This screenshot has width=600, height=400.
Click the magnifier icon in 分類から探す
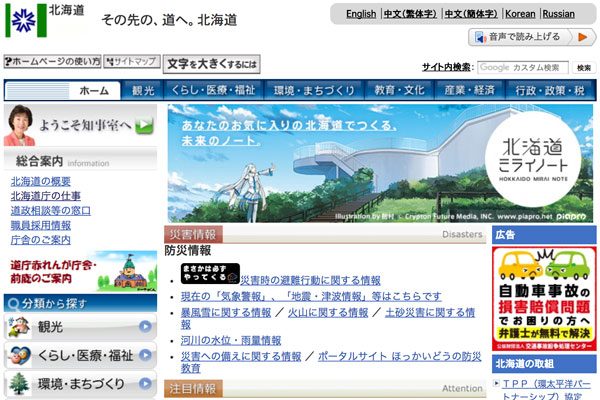coord(13,304)
